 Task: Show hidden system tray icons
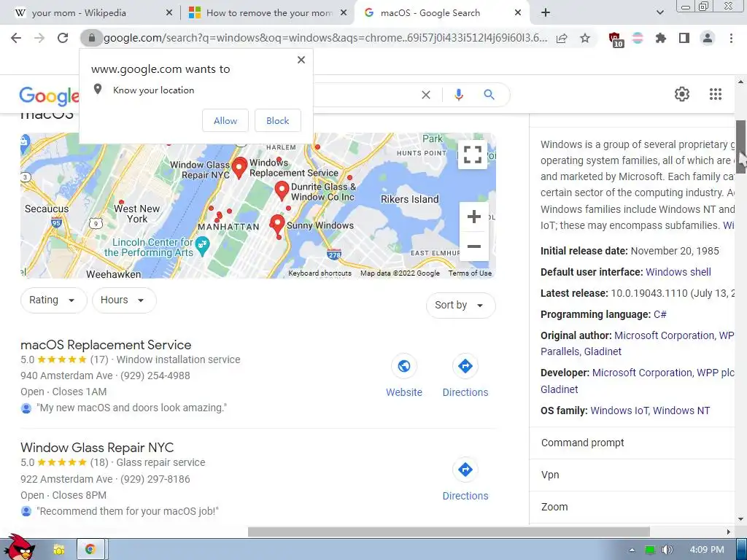[632, 550]
